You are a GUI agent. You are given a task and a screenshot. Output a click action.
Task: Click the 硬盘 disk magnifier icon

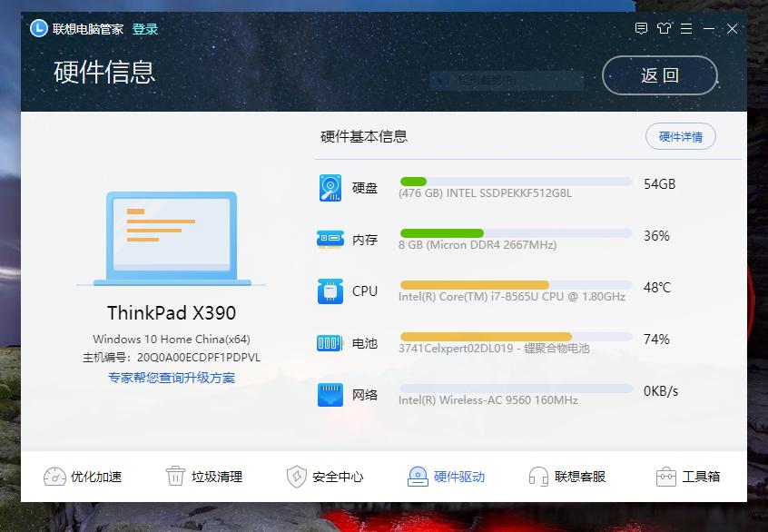[x=329, y=186]
